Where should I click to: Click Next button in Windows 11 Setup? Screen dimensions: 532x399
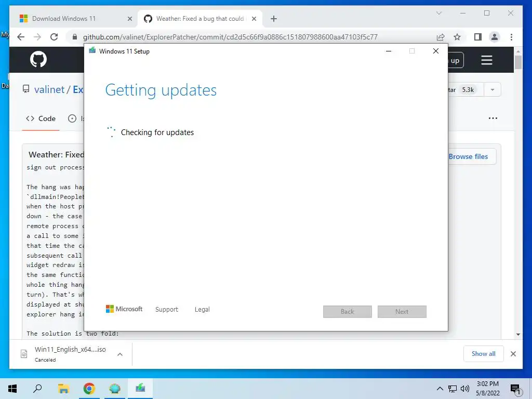pyautogui.click(x=402, y=312)
